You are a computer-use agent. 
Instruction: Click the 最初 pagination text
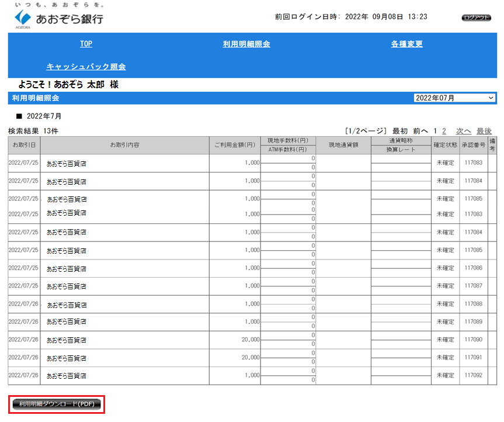tap(400, 132)
